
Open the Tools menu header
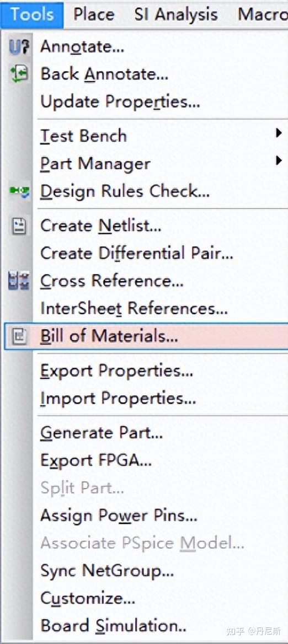click(32, 14)
